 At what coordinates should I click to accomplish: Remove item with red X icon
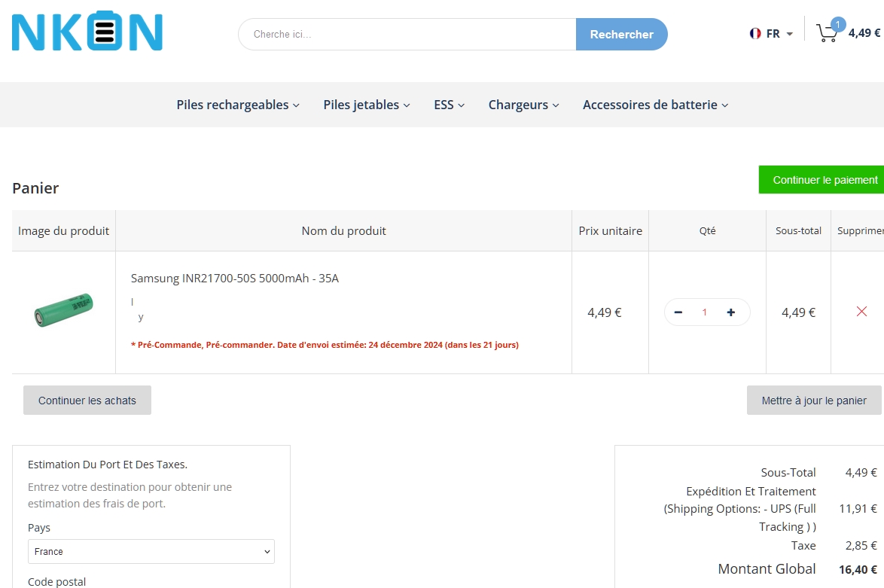(861, 312)
